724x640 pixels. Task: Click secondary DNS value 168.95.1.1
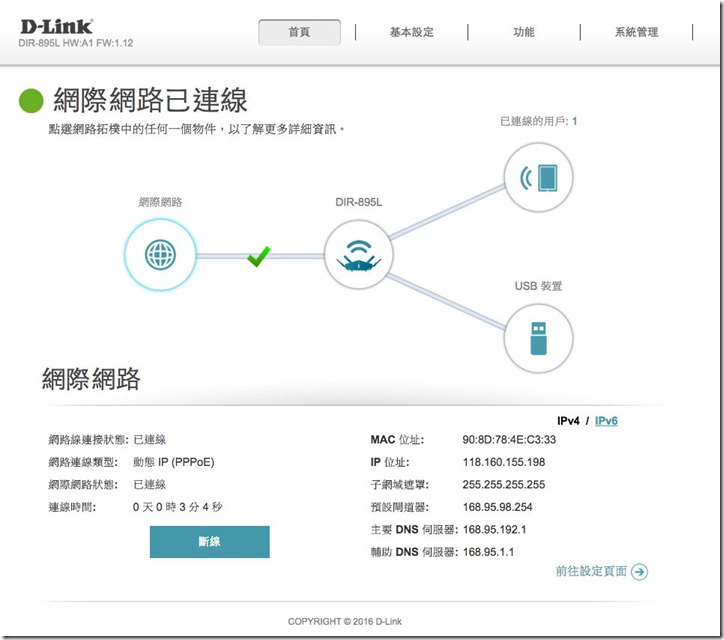pyautogui.click(x=488, y=552)
